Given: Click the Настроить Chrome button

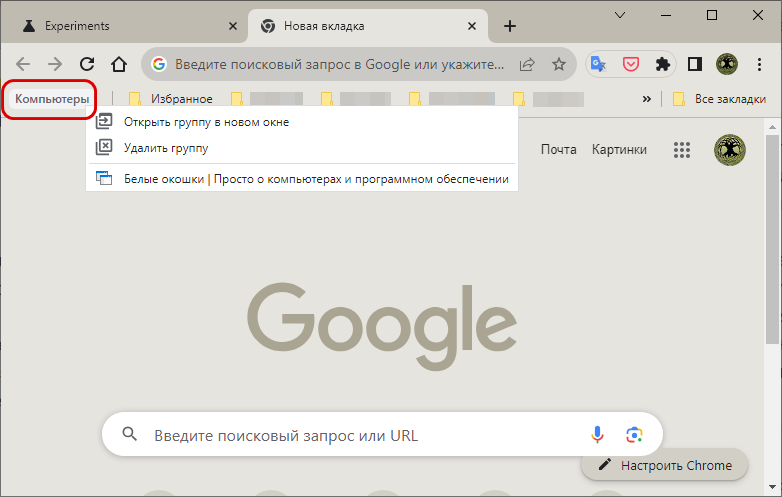Looking at the screenshot, I should click(x=665, y=465).
